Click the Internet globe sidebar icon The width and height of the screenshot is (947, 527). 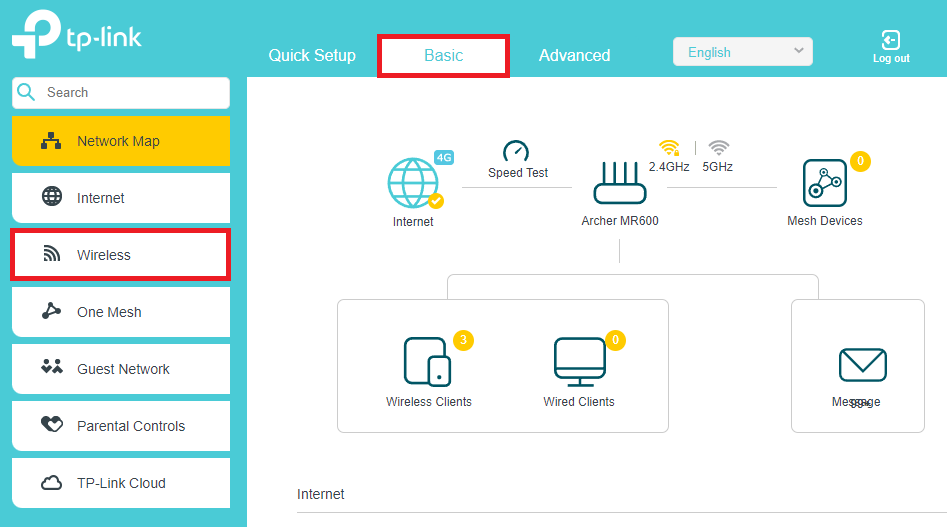click(x=51, y=197)
